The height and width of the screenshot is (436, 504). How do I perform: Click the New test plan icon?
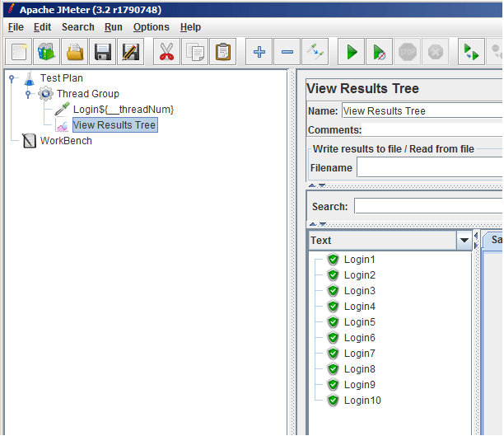[19, 52]
